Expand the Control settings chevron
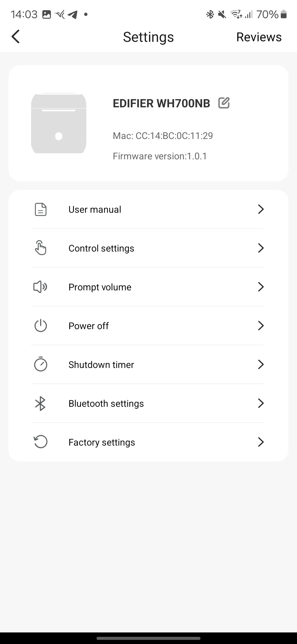The width and height of the screenshot is (297, 644). click(261, 248)
